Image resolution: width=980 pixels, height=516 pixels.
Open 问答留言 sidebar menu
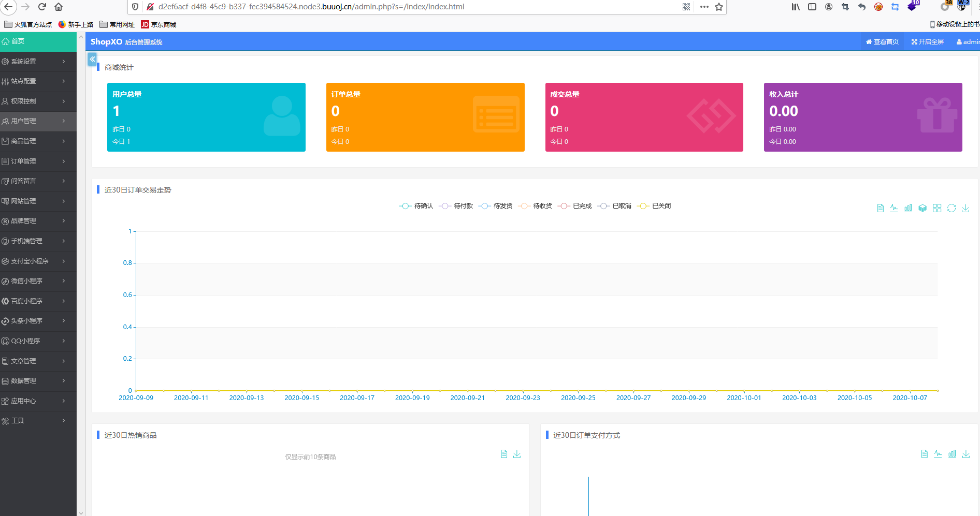38,181
